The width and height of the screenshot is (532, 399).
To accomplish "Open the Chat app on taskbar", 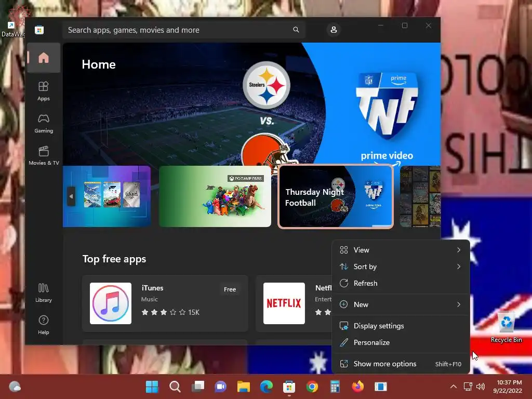I will click(x=220, y=387).
